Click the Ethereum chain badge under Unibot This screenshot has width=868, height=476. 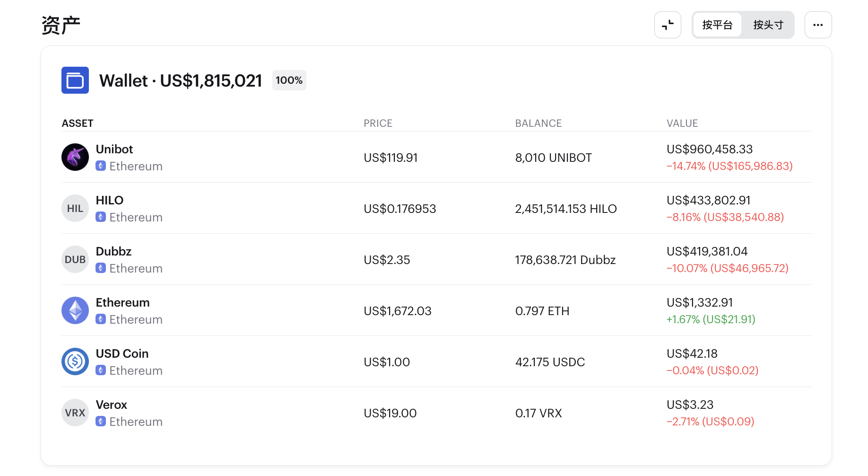[101, 166]
